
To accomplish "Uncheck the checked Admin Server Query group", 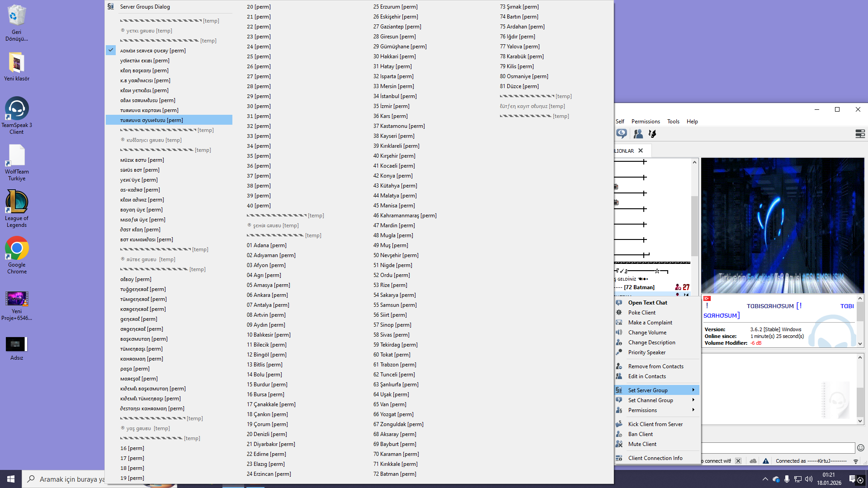I will pos(169,50).
